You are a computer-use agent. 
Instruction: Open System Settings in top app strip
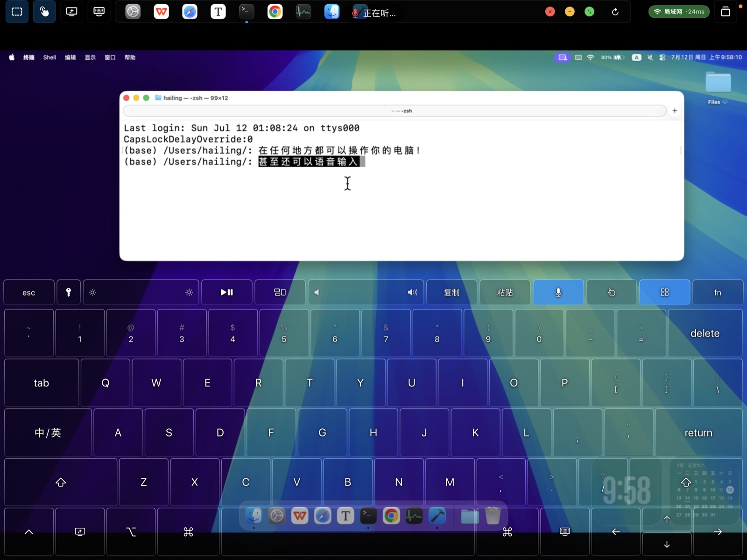tap(133, 12)
